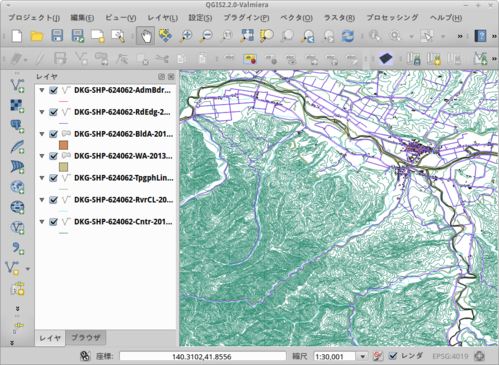The image size is (499, 365).
Task: Expand the new layer dropdown arrow in side toolbar
Action: tap(28, 269)
